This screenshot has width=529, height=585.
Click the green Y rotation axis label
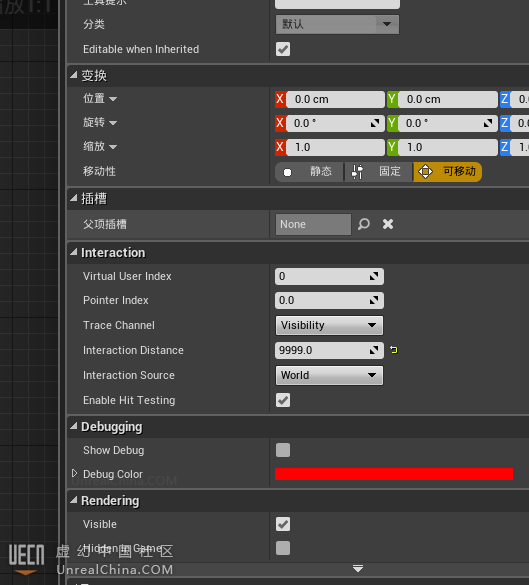pyautogui.click(x=392, y=123)
